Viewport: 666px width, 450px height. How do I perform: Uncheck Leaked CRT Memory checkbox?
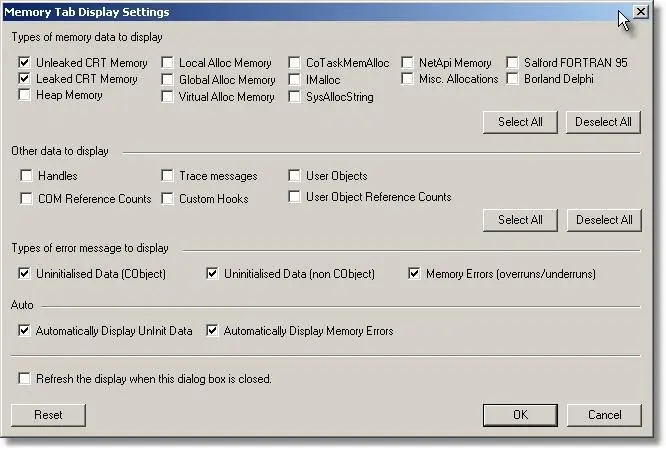tap(25, 79)
